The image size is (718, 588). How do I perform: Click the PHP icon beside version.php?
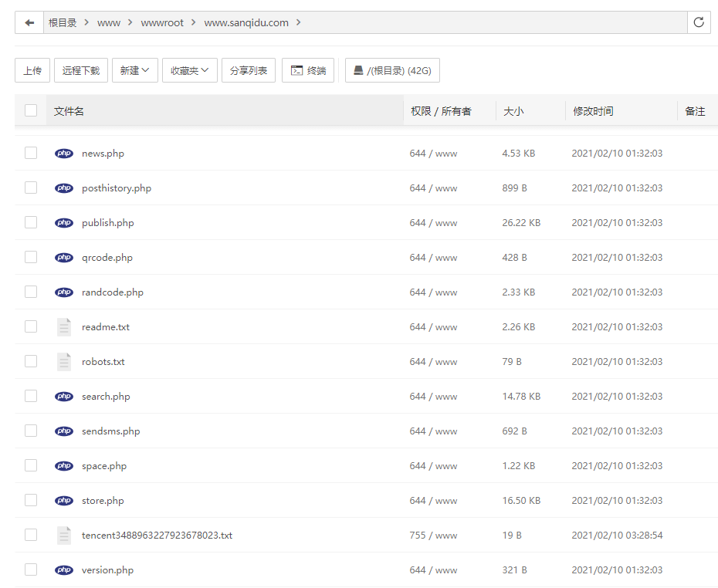pos(64,569)
